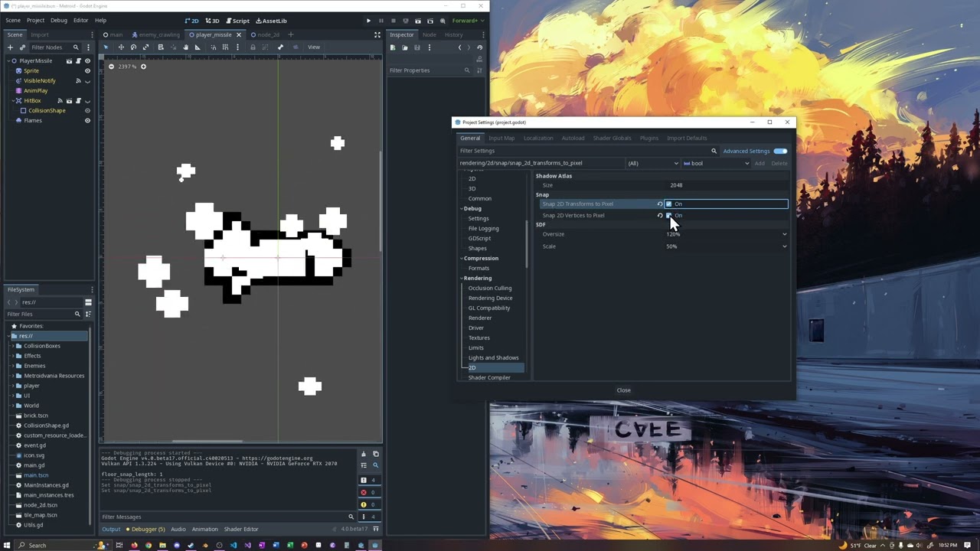Image resolution: width=980 pixels, height=551 pixels.
Task: Open the (All) feature dropdown
Action: 653,163
